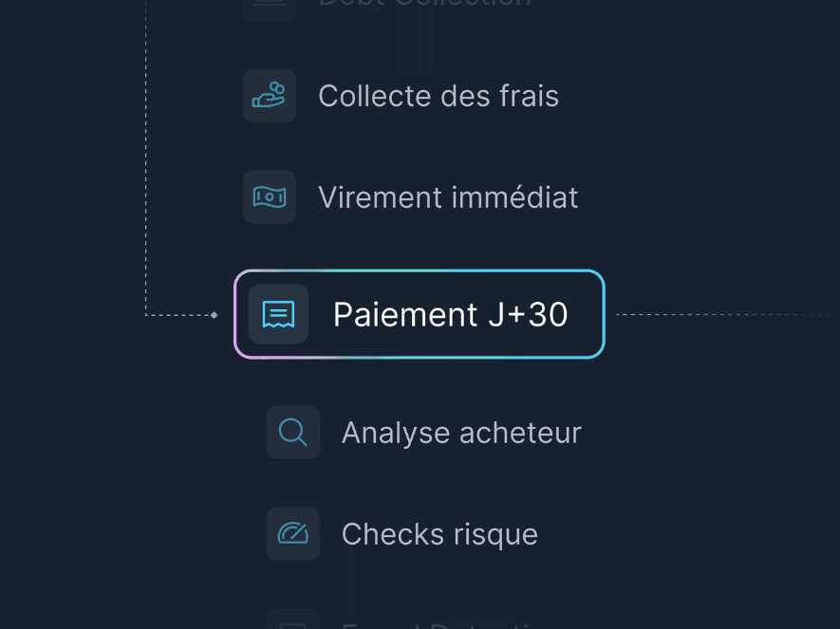Open the magnifier icon for Analyse acheteur
Viewport: 840px width, 629px height.
point(292,432)
